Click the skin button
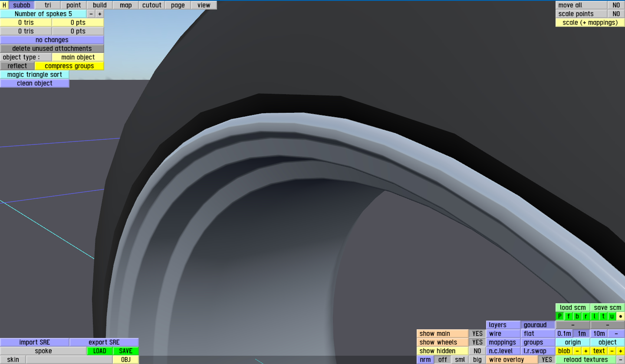Image resolution: width=625 pixels, height=364 pixels. (x=13, y=360)
